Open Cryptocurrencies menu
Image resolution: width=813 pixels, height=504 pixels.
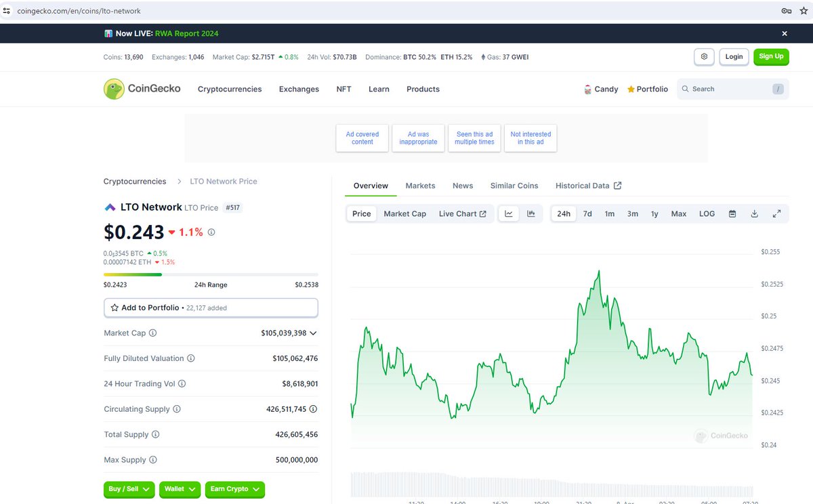pos(230,89)
